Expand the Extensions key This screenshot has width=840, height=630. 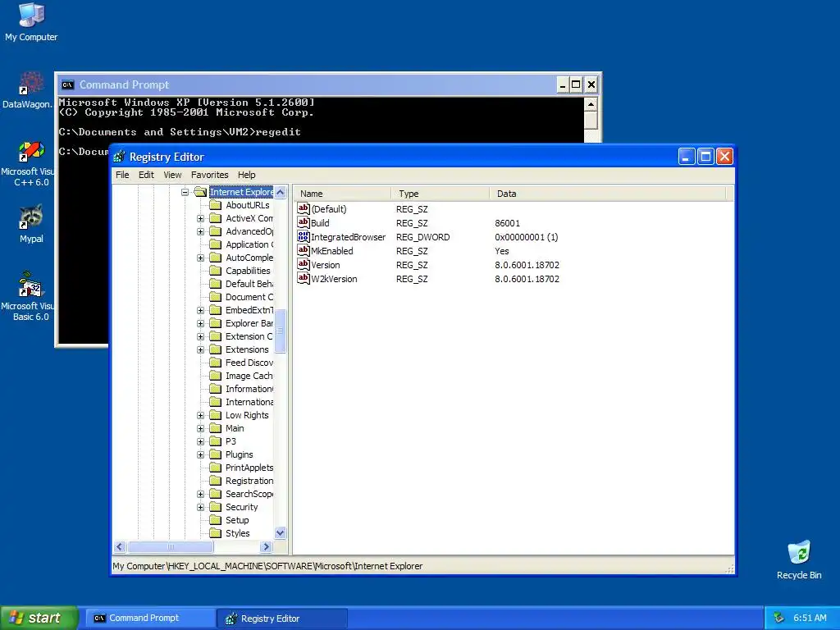pos(200,349)
